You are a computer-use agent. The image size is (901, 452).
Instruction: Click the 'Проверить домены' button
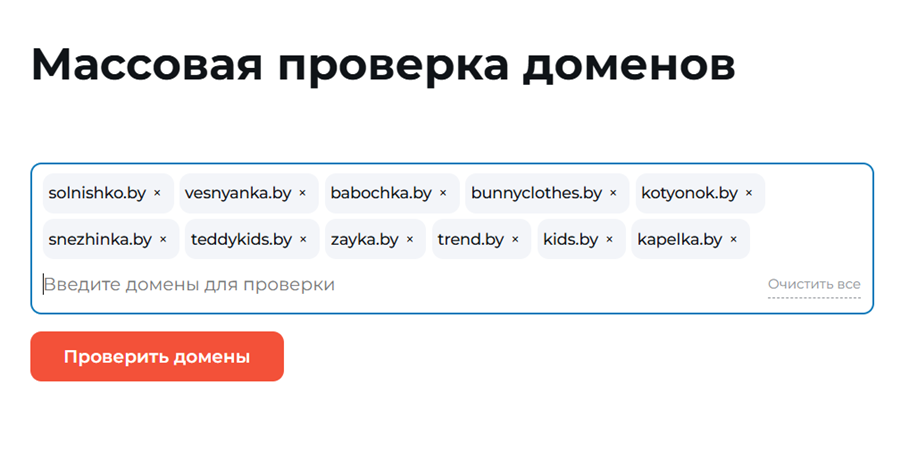click(157, 357)
